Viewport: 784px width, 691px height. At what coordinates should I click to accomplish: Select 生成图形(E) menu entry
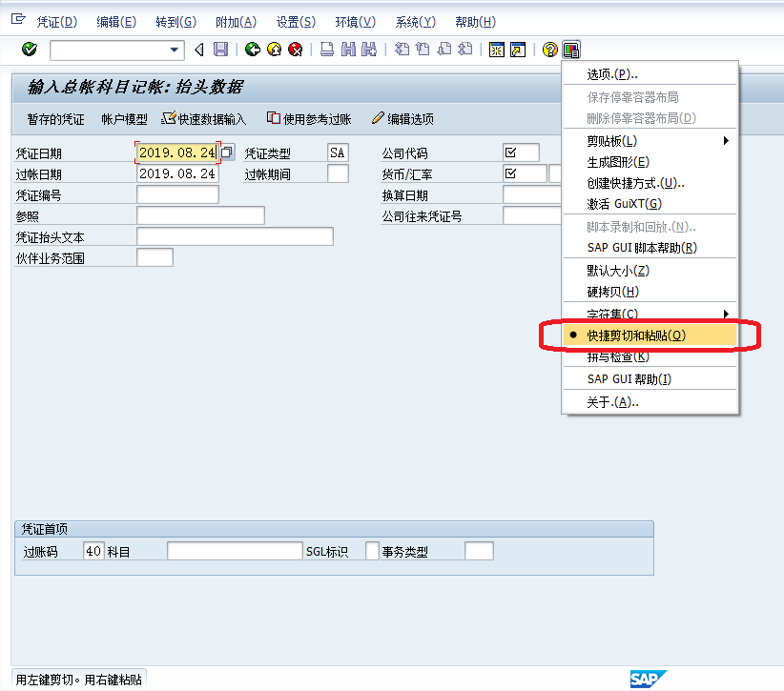click(650, 162)
